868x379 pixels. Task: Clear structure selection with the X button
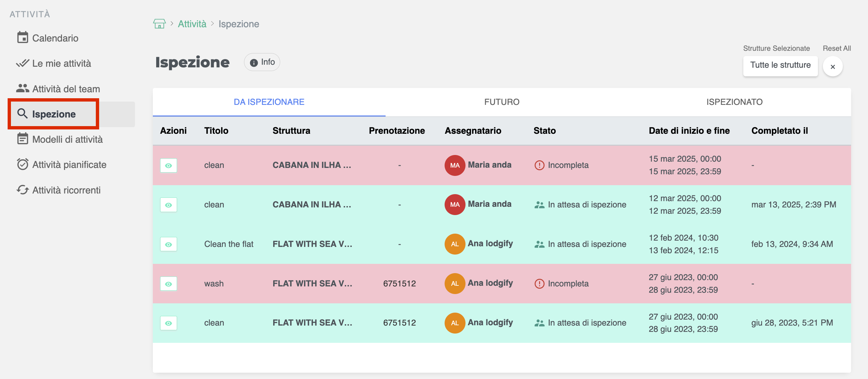click(832, 67)
